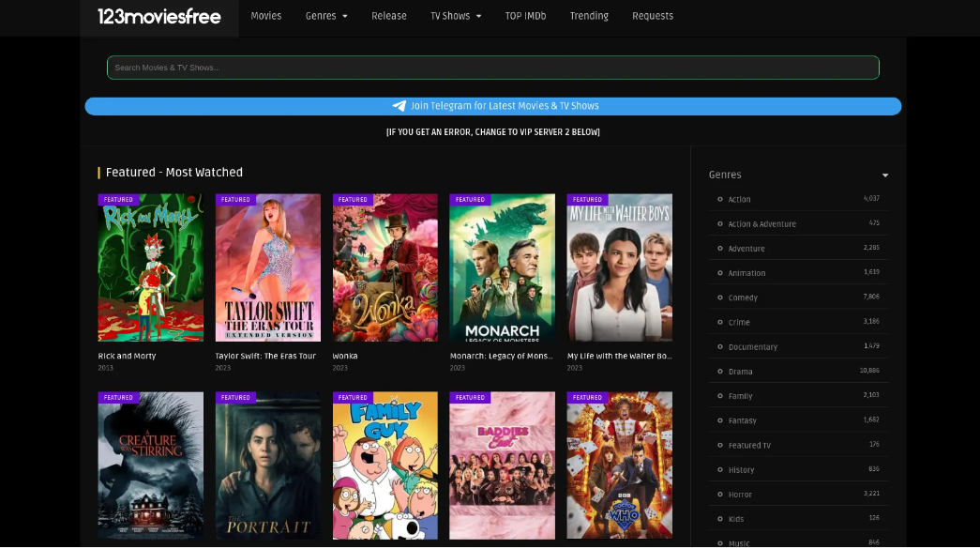Focus the Search Movies & TV Shows field

click(493, 68)
